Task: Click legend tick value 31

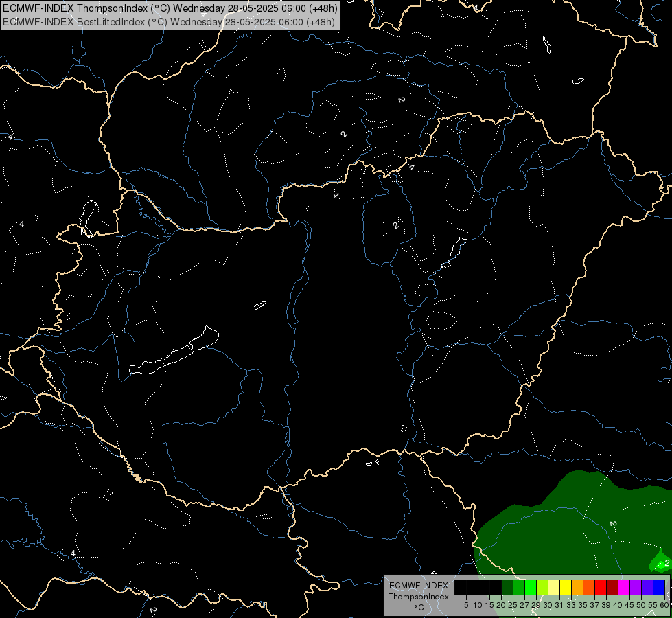Action: click(559, 605)
